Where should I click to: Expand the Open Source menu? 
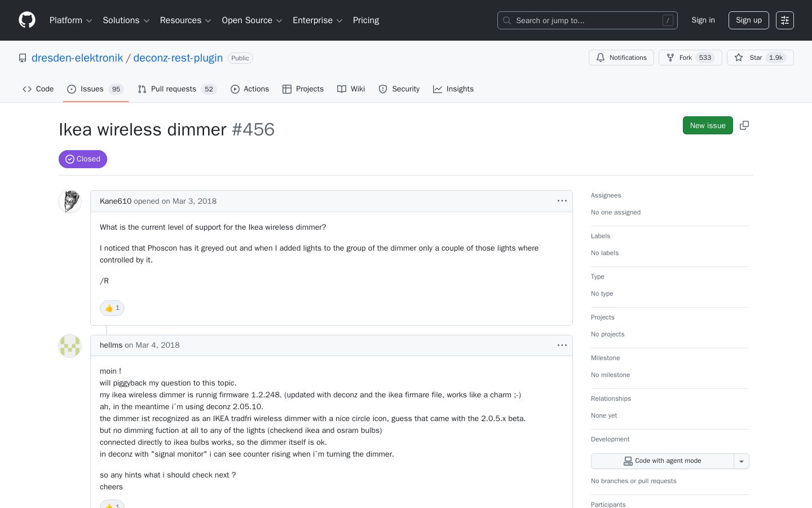click(x=252, y=20)
